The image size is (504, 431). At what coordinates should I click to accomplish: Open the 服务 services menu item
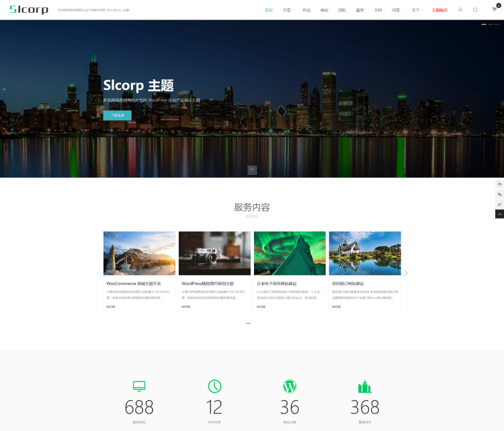[360, 10]
